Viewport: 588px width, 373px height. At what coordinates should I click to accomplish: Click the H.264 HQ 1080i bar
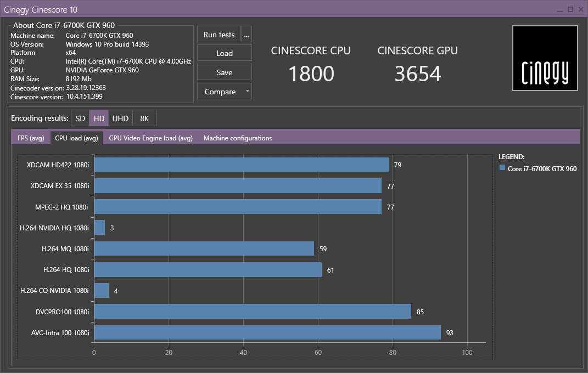click(x=208, y=270)
